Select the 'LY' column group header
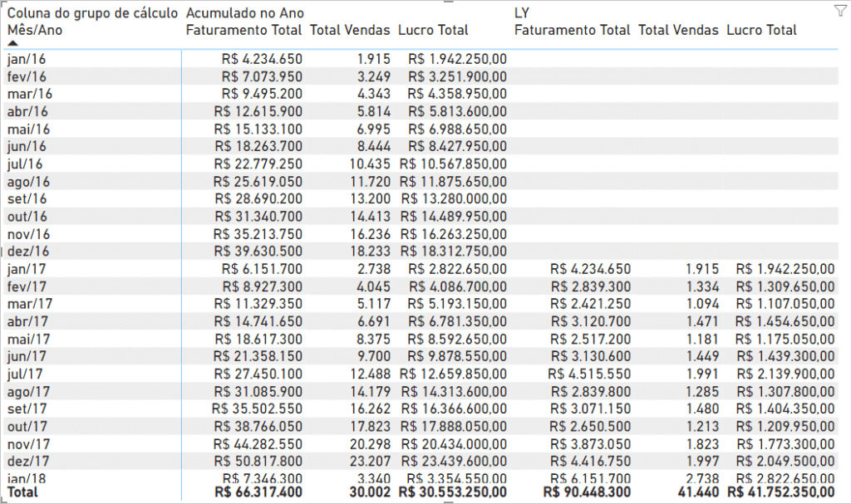This screenshot has width=851, height=504. point(524,13)
